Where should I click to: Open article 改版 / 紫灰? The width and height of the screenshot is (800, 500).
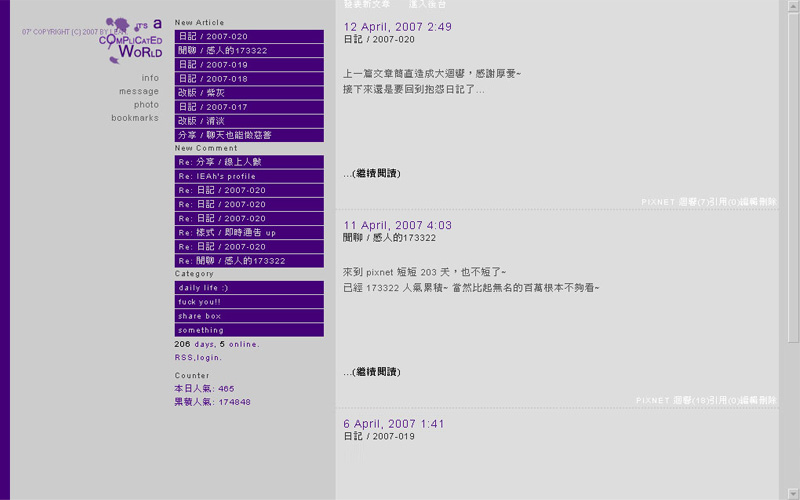click(x=249, y=93)
